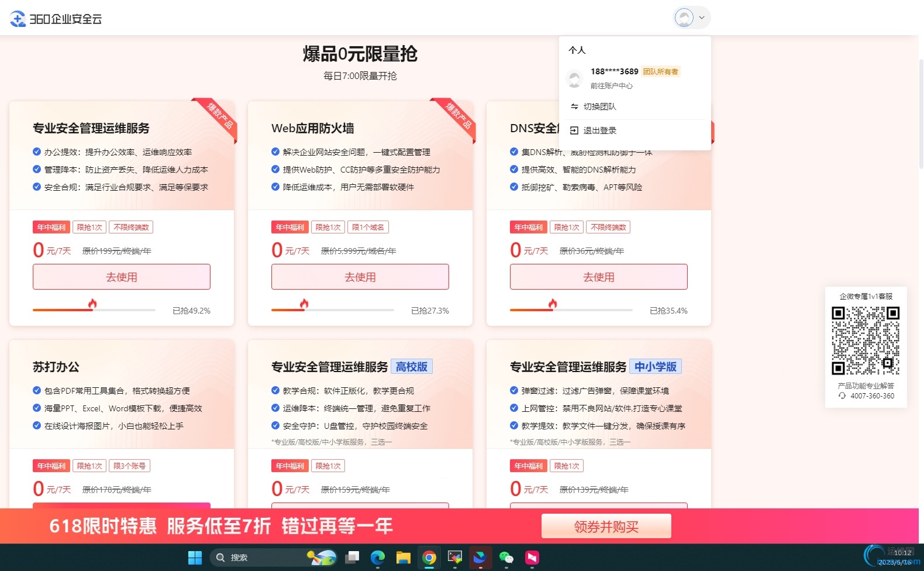
Task: Click 618限时特惠 banner text
Action: [x=103, y=526]
